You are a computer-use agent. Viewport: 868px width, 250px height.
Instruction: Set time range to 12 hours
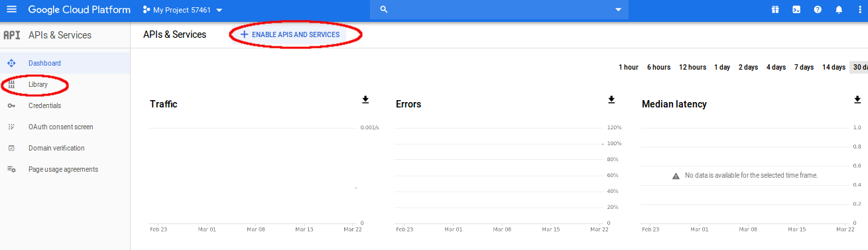[x=692, y=67]
